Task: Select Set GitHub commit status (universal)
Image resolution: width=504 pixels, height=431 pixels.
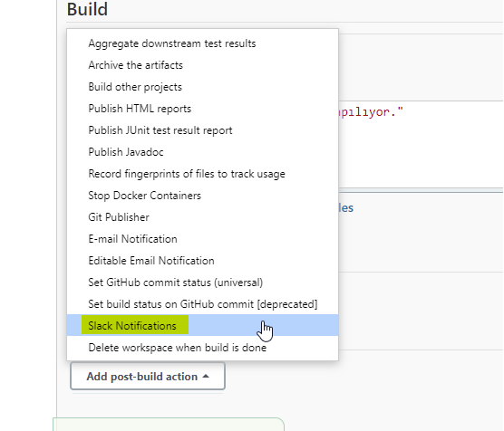Action: pyautogui.click(x=202, y=283)
